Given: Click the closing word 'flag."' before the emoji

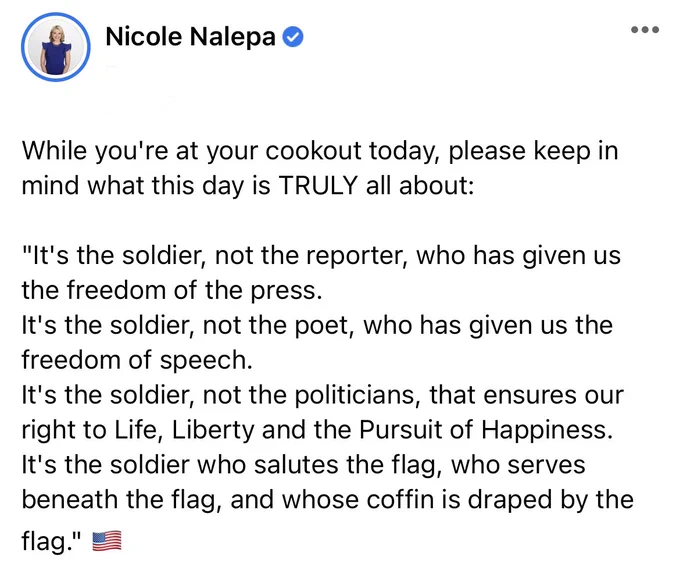Looking at the screenshot, I should (51, 542).
